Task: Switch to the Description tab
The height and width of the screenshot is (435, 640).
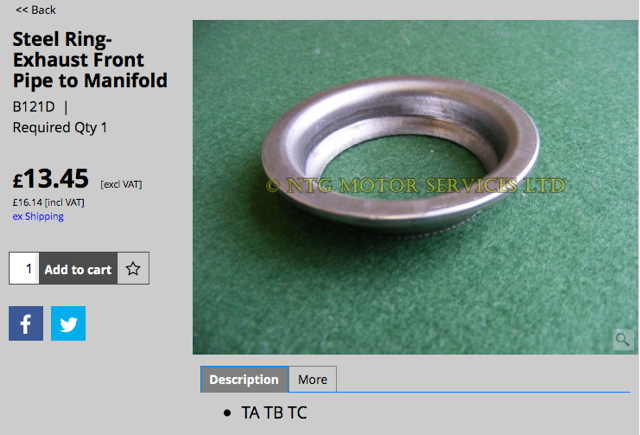Action: click(244, 380)
